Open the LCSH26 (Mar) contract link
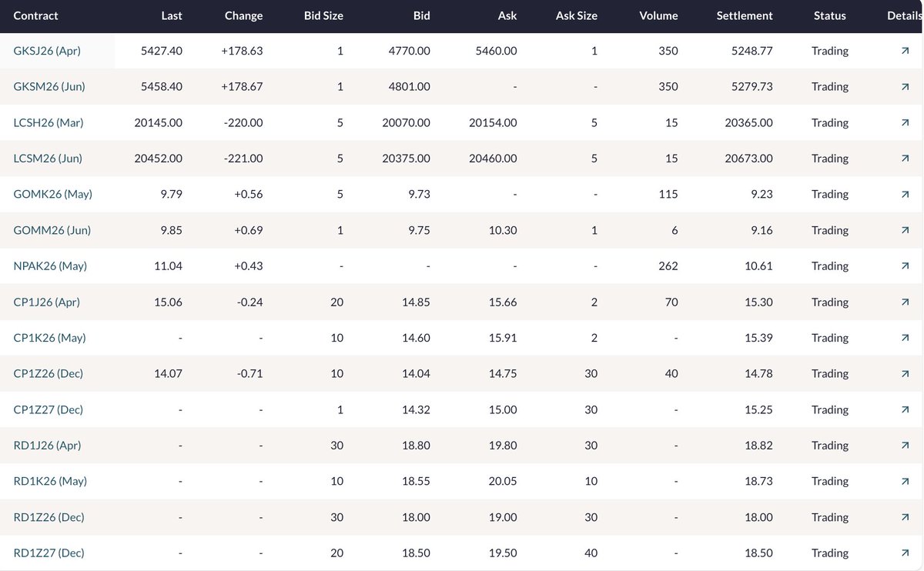This screenshot has height=571, width=924. [49, 122]
